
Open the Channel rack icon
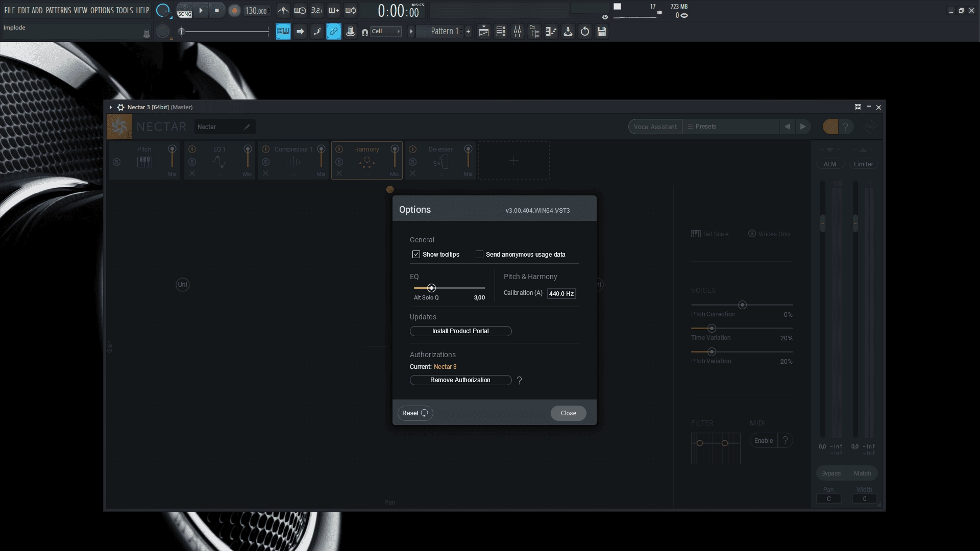pos(501,32)
